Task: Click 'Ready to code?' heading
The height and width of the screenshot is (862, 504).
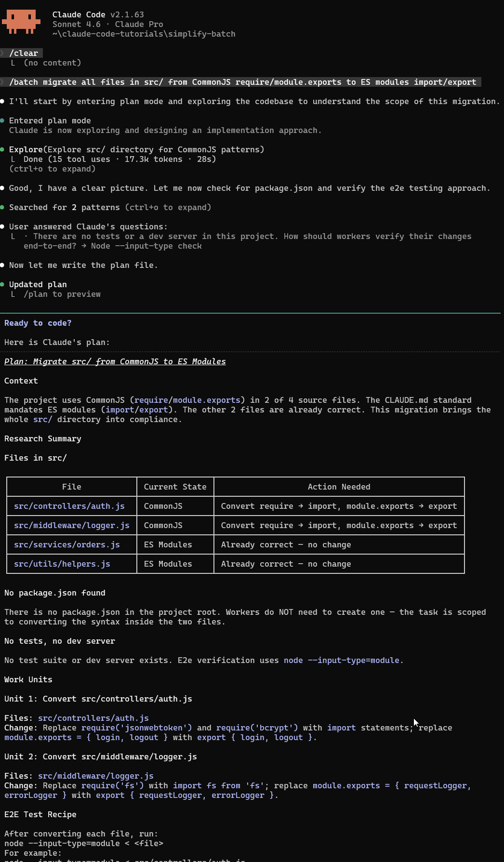Action: pos(38,323)
